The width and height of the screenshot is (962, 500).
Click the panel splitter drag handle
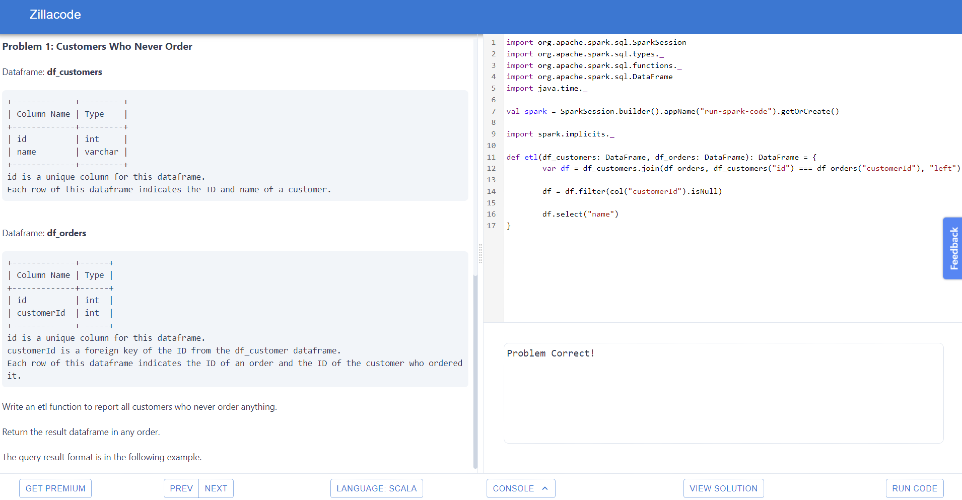[480, 253]
